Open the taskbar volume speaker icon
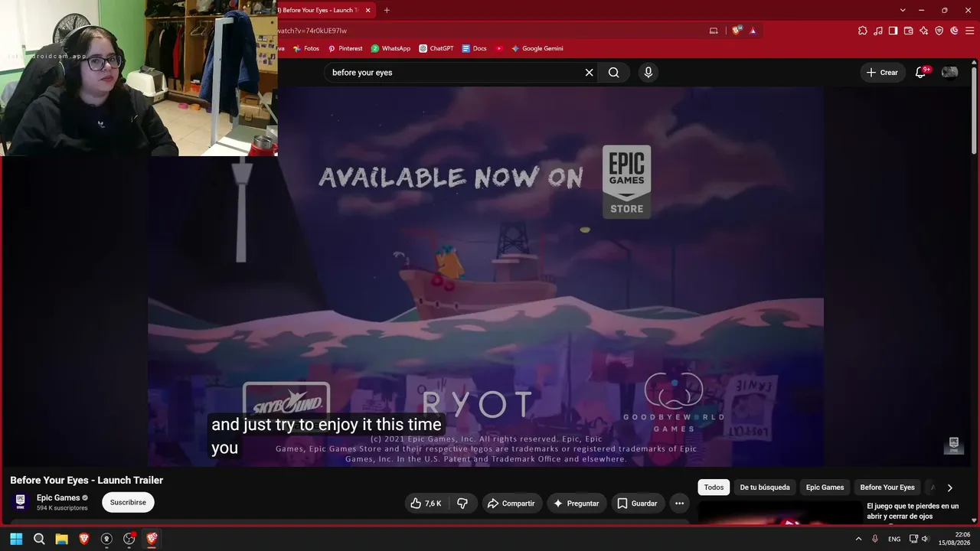 click(x=925, y=539)
